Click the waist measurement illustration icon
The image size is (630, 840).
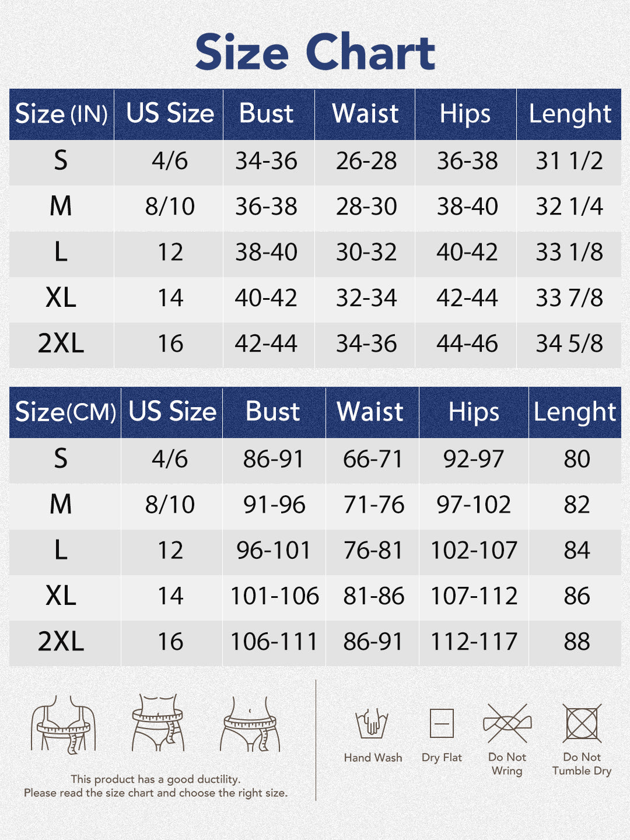157,722
